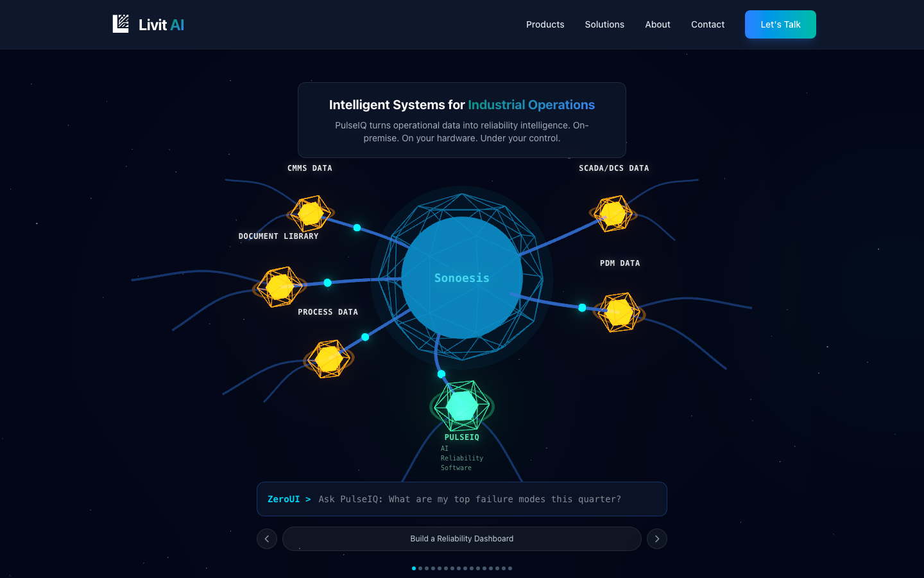This screenshot has height=578, width=924.
Task: Select the second pagination dot
Action: pos(420,568)
